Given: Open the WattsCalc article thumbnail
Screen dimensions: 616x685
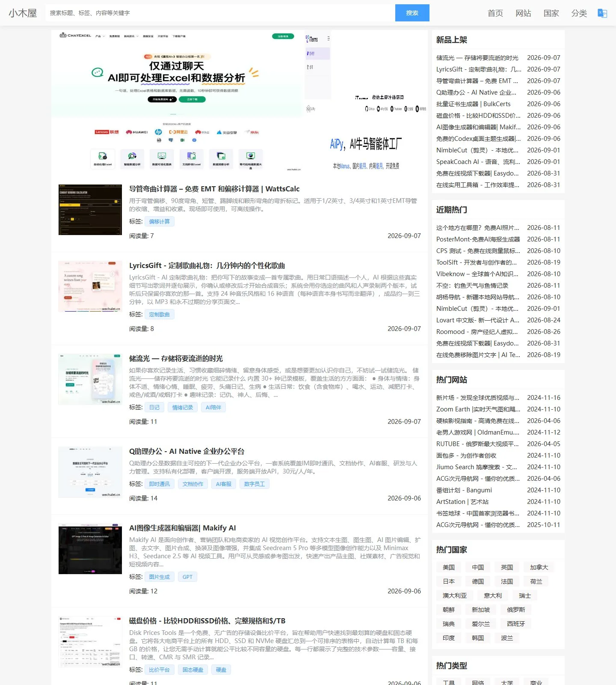Looking at the screenshot, I should 90,210.
